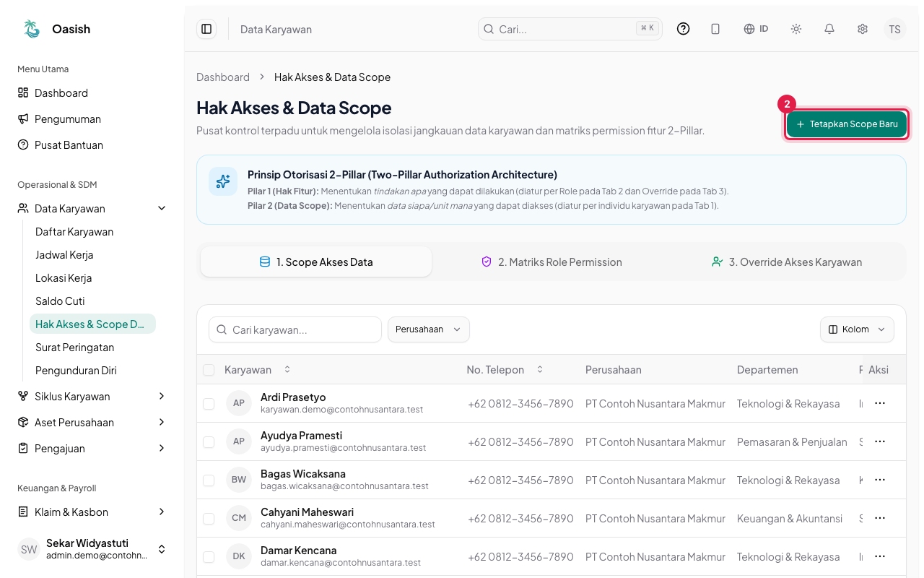Image resolution: width=924 pixels, height=578 pixels.
Task: Open actions menu for Damar Kencana
Action: (879, 556)
